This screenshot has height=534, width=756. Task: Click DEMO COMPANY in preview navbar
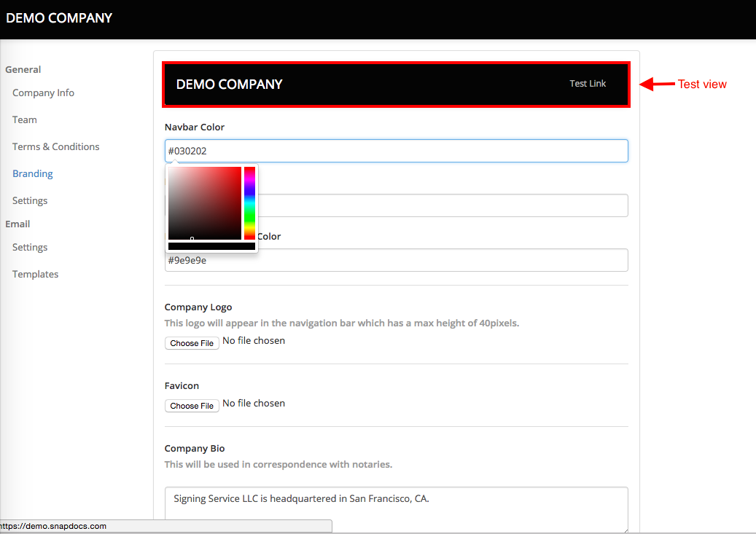pyautogui.click(x=229, y=85)
